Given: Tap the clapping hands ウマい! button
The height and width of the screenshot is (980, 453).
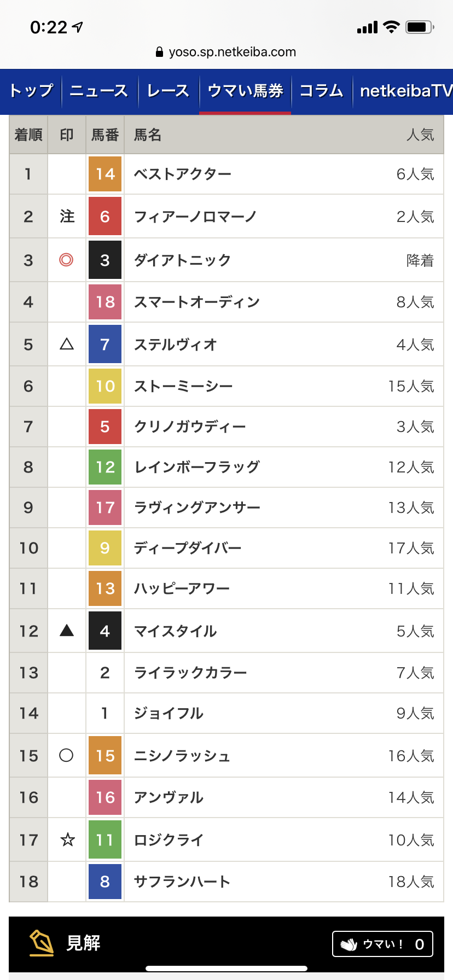Looking at the screenshot, I should pyautogui.click(x=382, y=944).
